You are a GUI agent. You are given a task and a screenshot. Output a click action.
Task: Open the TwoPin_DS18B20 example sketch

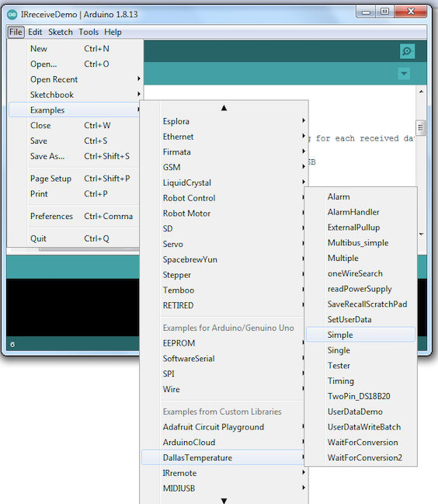pyautogui.click(x=361, y=396)
